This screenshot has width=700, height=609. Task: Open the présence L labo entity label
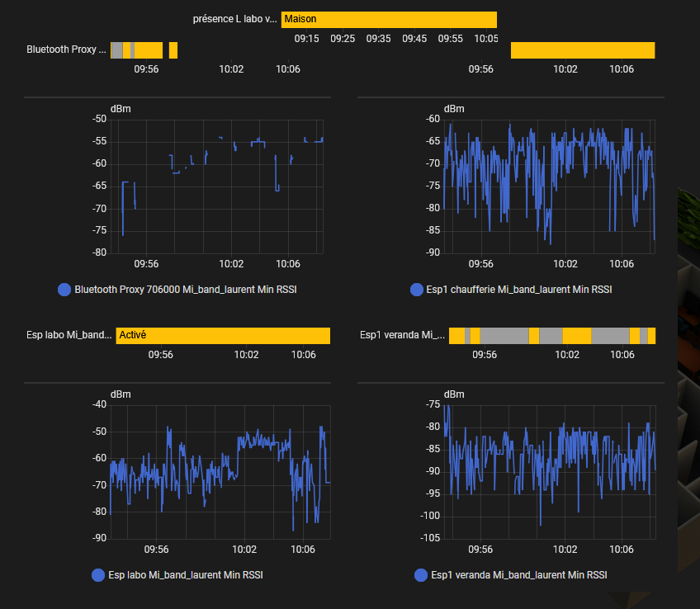[235, 19]
